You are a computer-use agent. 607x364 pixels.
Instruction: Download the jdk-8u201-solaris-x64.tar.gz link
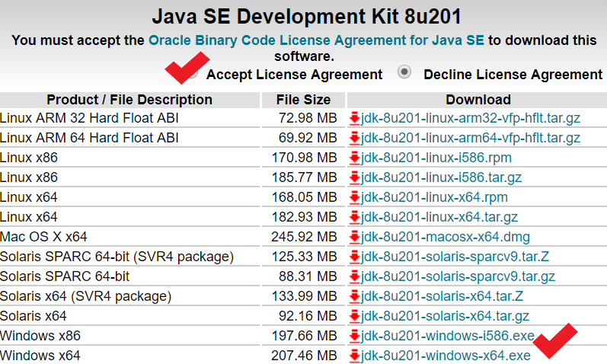tap(446, 315)
